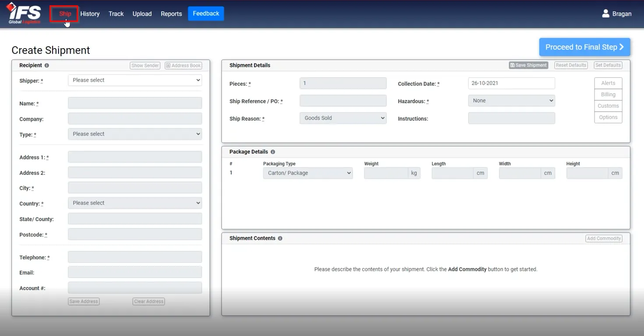644x336 pixels.
Task: Click the info icon next to Package Details
Action: click(x=272, y=152)
